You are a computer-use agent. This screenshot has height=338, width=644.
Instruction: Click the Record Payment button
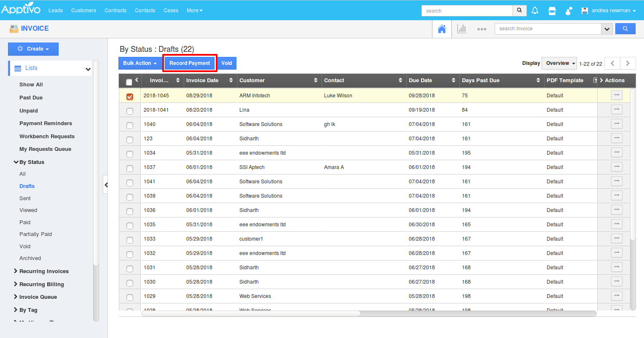(x=190, y=63)
